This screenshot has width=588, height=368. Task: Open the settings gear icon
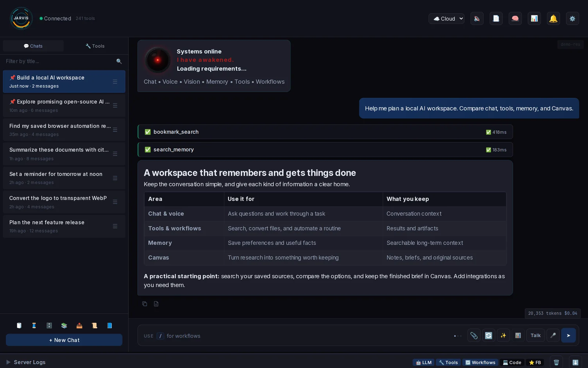pyautogui.click(x=573, y=18)
